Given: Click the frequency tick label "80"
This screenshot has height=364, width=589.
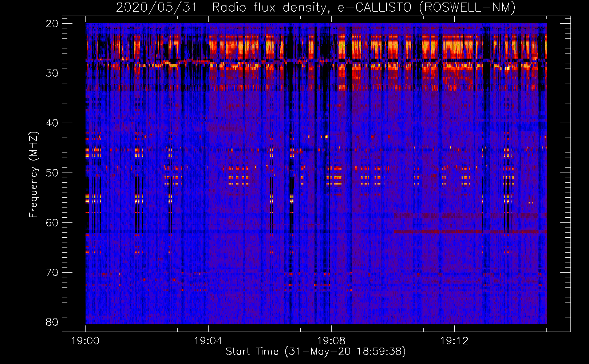Looking at the screenshot, I should (x=52, y=322).
